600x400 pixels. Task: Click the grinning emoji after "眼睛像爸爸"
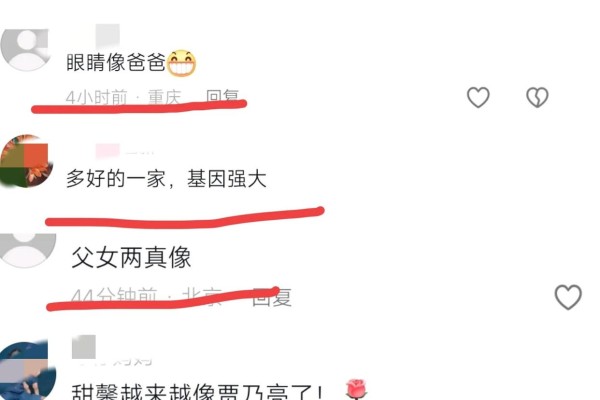(x=182, y=63)
